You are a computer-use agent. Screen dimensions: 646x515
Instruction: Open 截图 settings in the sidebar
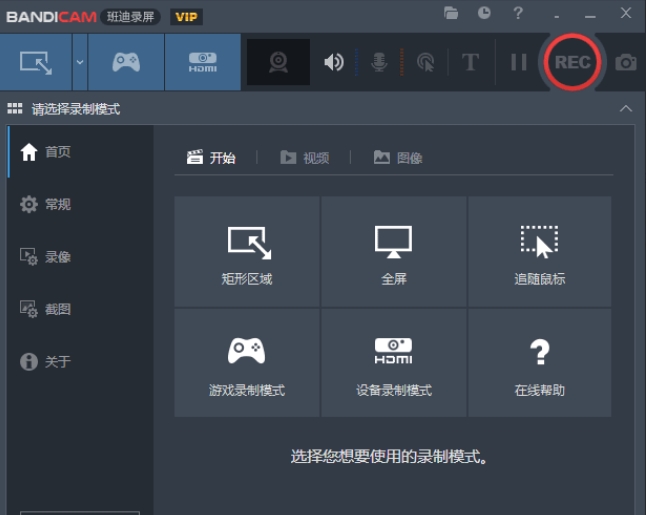(81, 309)
